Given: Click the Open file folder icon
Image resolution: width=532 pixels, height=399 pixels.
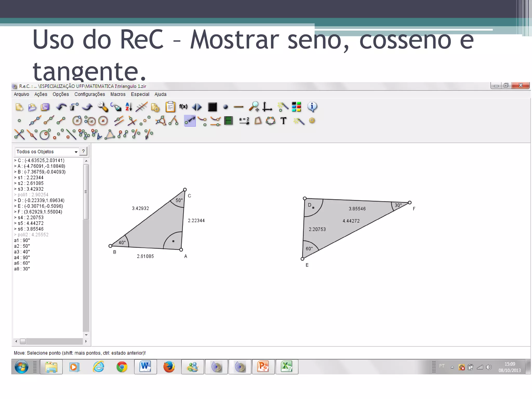Looking at the screenshot, I should (32, 107).
